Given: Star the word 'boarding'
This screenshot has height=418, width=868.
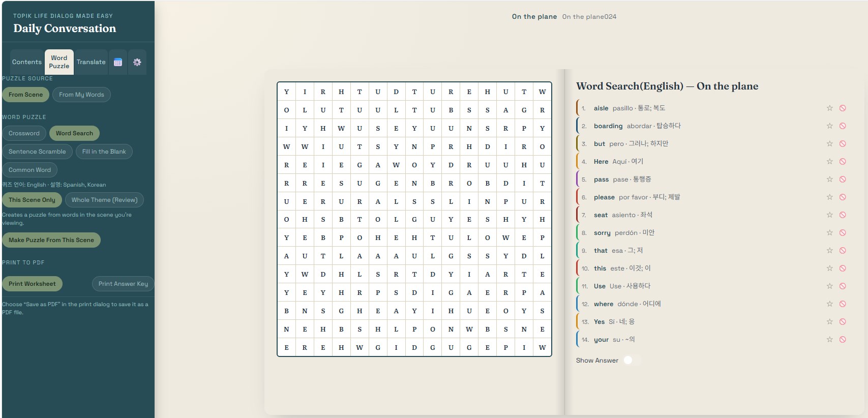Looking at the screenshot, I should pos(829,126).
